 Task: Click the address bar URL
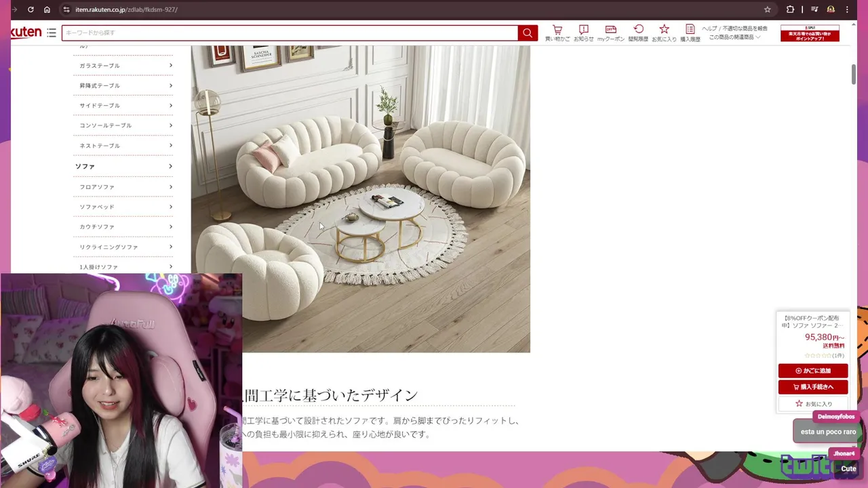[x=127, y=9]
